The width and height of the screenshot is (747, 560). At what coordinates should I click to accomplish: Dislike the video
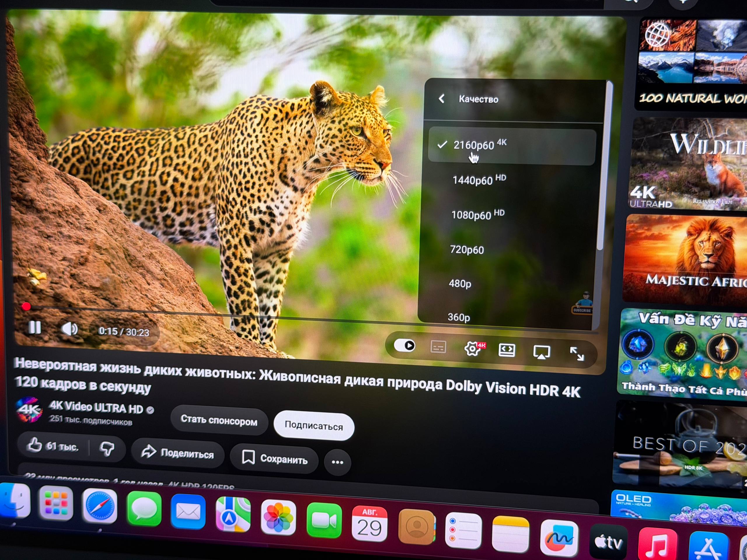click(107, 449)
